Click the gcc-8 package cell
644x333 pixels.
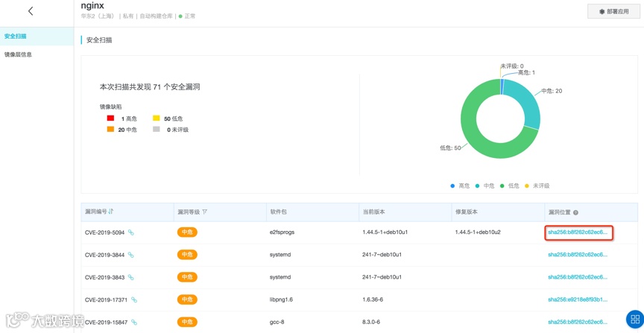[277, 322]
